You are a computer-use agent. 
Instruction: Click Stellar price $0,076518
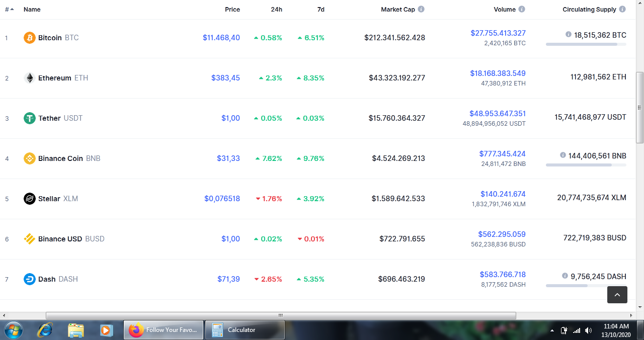222,199
